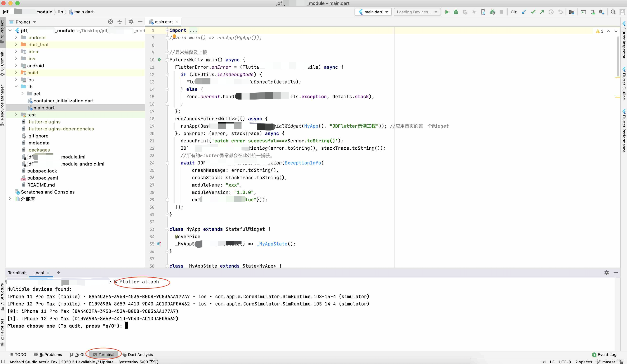
Task: Open container_initialization.dart file
Action: point(64,101)
